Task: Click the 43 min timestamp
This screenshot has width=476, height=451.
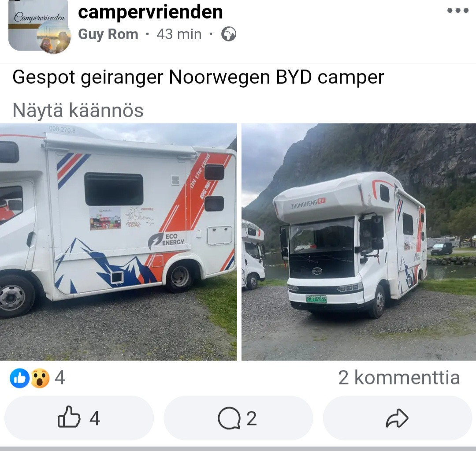Action: pos(179,34)
